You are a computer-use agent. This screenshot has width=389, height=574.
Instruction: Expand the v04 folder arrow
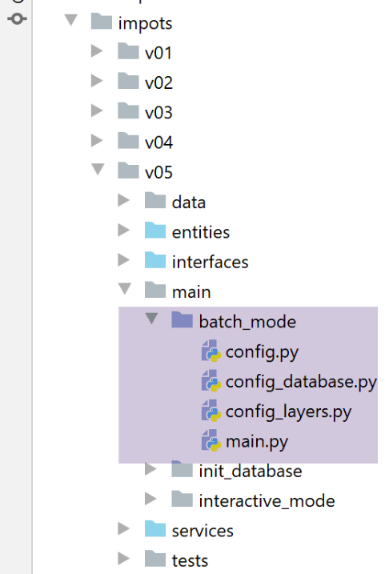97,140
